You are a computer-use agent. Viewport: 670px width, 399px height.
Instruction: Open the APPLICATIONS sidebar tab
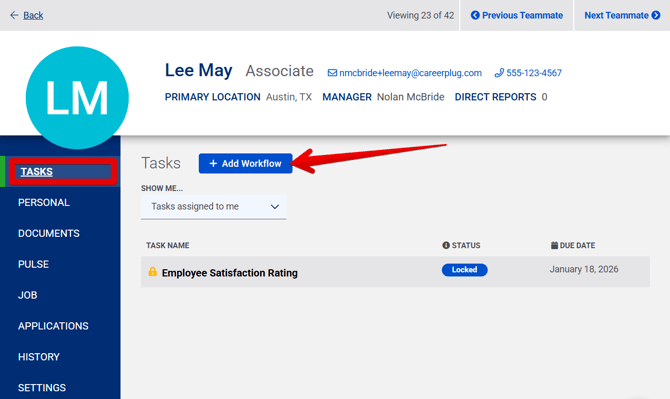pyautogui.click(x=53, y=326)
